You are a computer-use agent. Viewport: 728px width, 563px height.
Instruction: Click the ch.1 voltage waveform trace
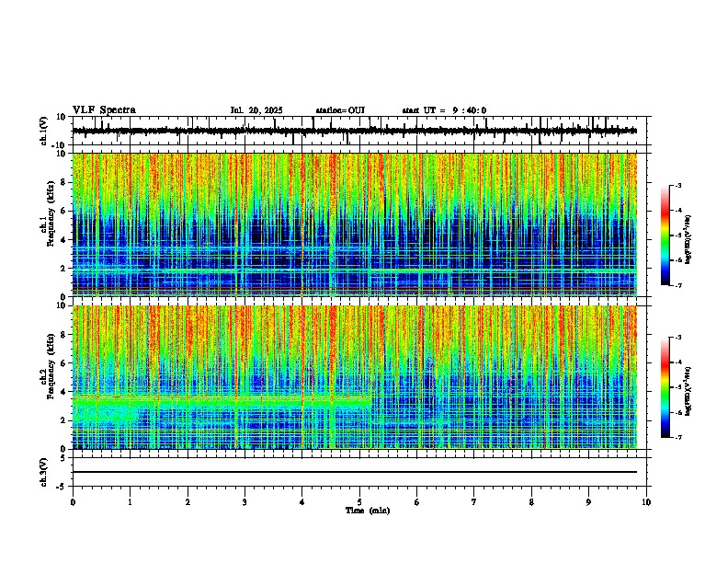click(x=354, y=131)
